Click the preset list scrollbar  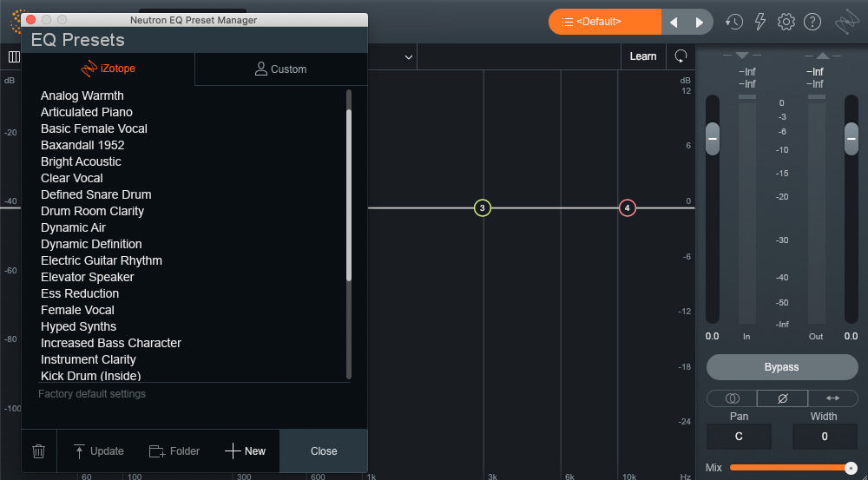tap(349, 195)
